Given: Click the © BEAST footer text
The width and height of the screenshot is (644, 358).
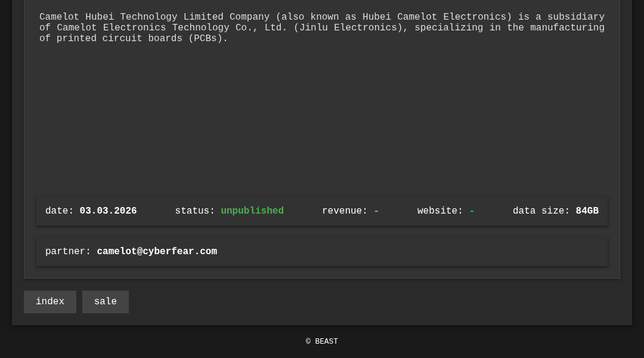Looking at the screenshot, I should tap(322, 341).
